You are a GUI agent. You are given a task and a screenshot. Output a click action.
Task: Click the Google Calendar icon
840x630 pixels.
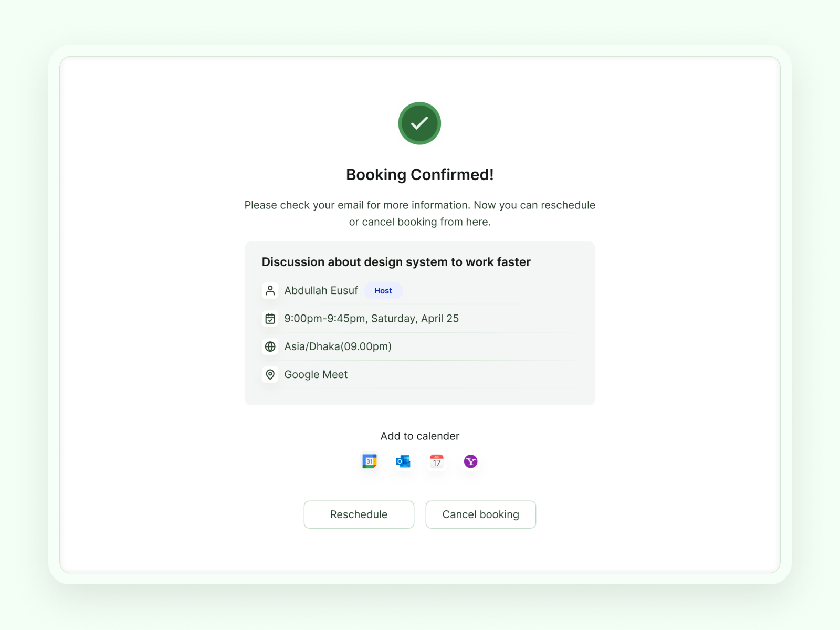369,461
